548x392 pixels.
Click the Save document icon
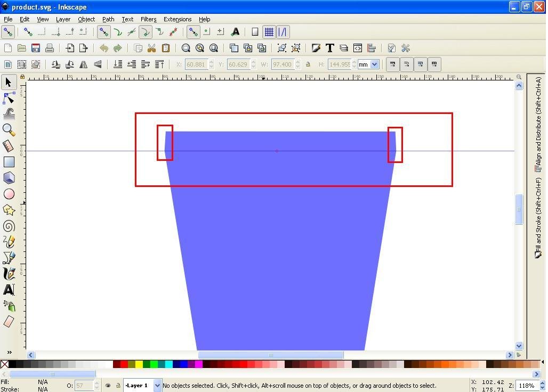coord(35,48)
